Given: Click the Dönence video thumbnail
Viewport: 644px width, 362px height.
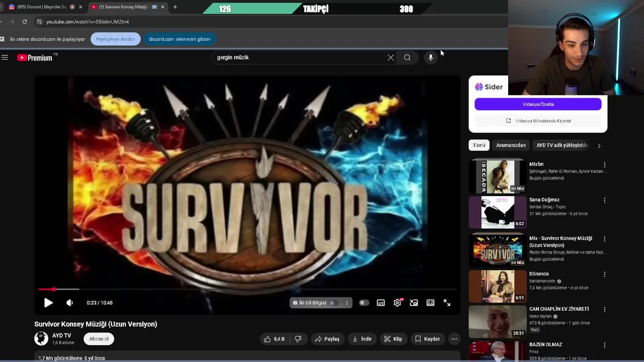Looking at the screenshot, I should pyautogui.click(x=498, y=286).
